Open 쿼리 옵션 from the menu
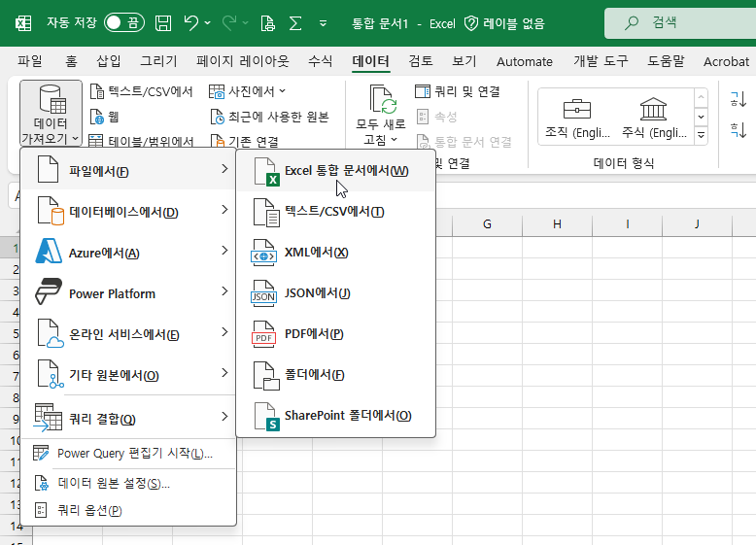This screenshot has height=545, width=756. pyautogui.click(x=128, y=510)
